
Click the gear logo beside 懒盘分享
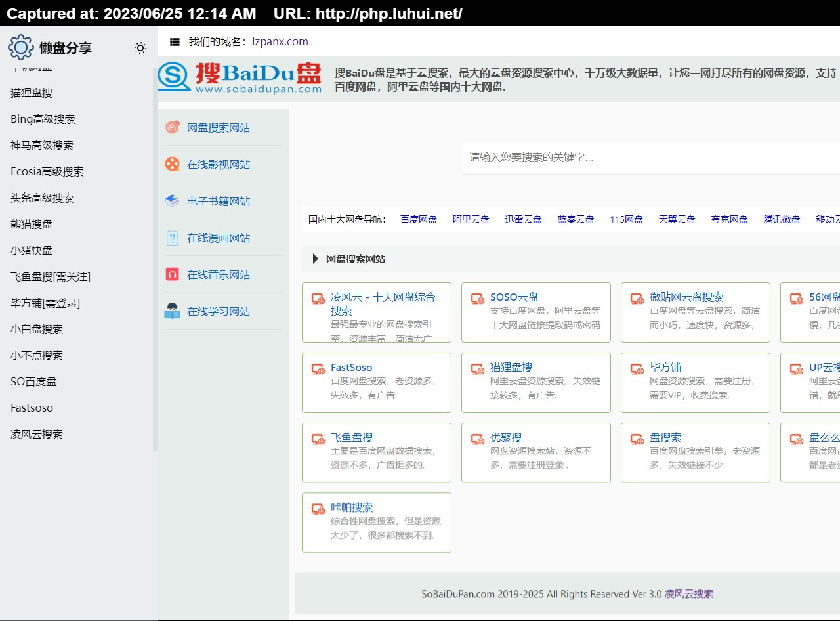click(20, 47)
